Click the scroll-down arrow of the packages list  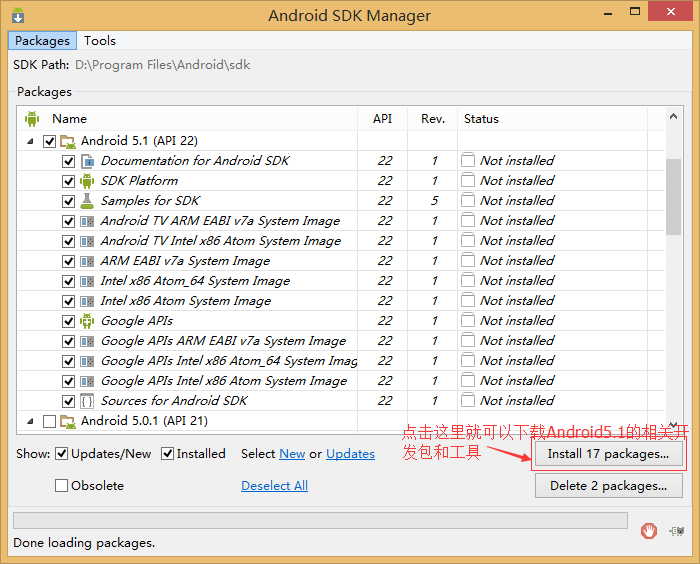pos(673,424)
